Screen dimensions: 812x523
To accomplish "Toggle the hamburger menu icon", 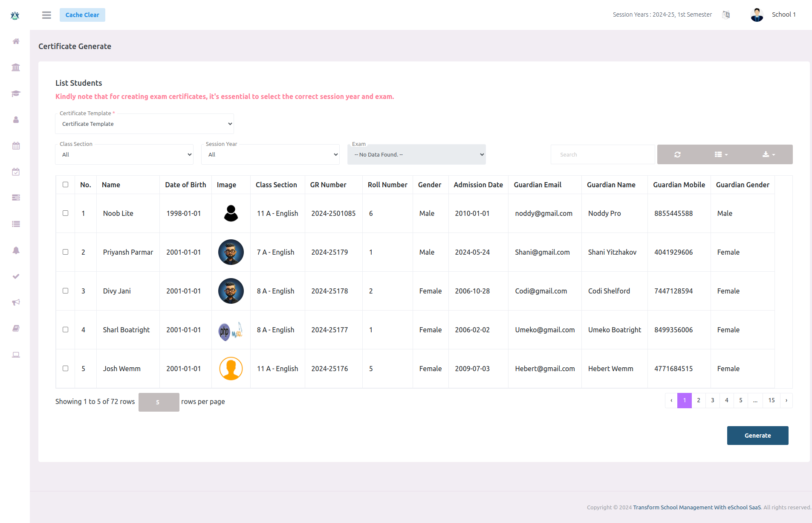I will (x=46, y=15).
